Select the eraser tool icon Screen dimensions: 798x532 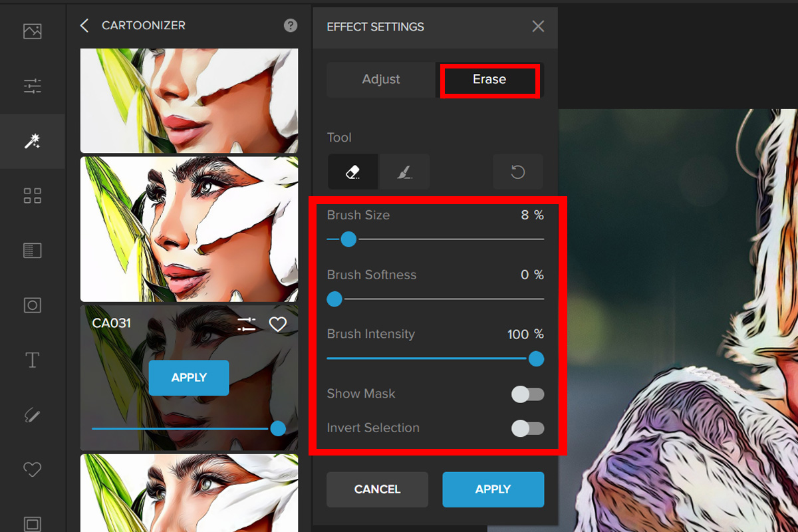353,172
